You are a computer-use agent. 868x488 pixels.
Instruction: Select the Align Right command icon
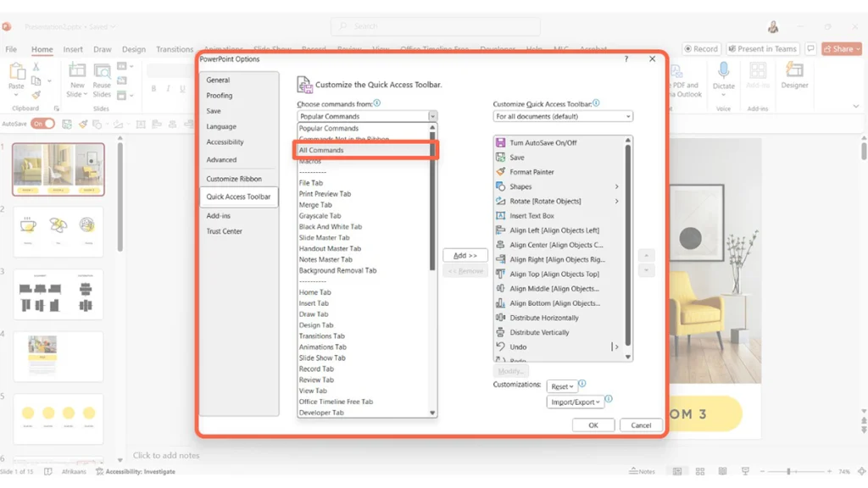click(x=500, y=259)
